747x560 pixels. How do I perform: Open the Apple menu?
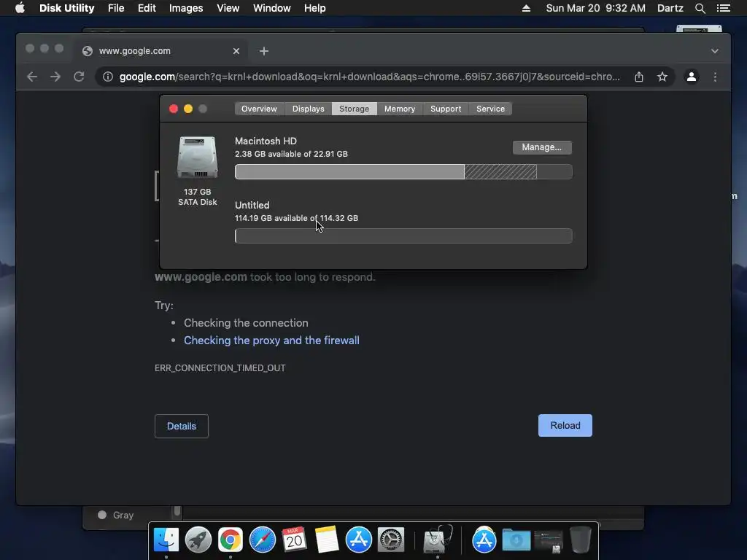click(20, 8)
